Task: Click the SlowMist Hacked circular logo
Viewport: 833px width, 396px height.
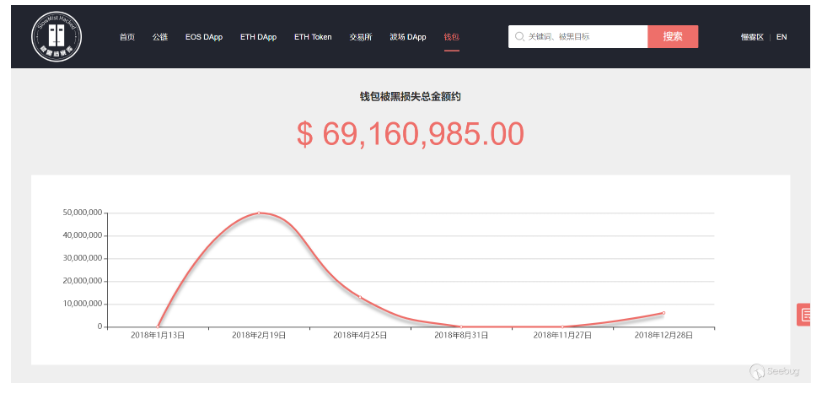Action: pyautogui.click(x=56, y=37)
